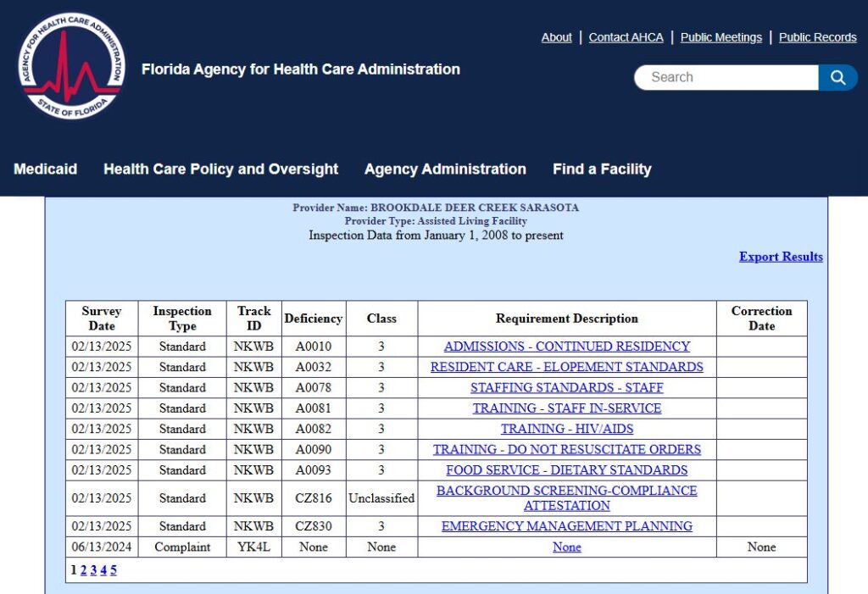Open the Contact AHCA link
This screenshot has width=868, height=594.
point(626,37)
